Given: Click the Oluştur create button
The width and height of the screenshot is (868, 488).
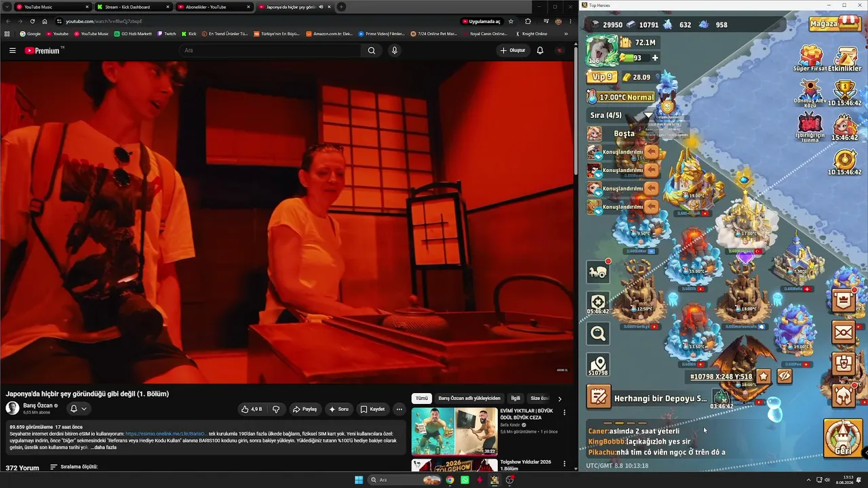Looking at the screenshot, I should point(513,50).
